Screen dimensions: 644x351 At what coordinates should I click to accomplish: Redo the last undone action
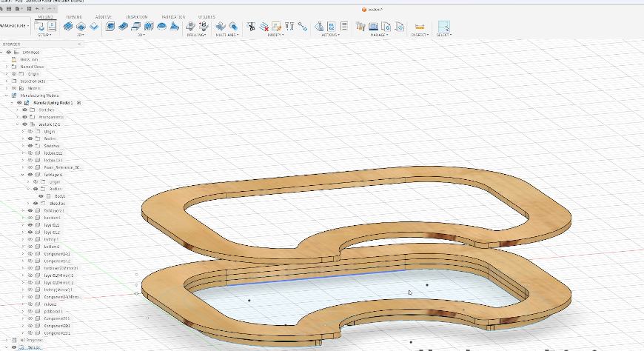[x=50, y=9]
